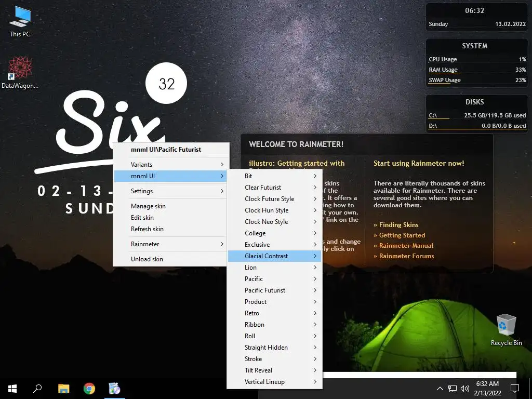Open the Glacial Contrast submenu
The width and height of the screenshot is (532, 399).
pos(274,256)
